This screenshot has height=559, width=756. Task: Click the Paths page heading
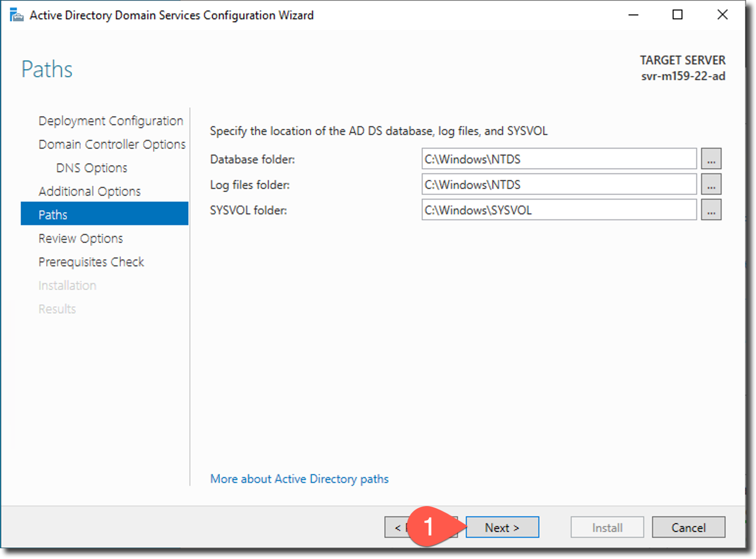(47, 69)
